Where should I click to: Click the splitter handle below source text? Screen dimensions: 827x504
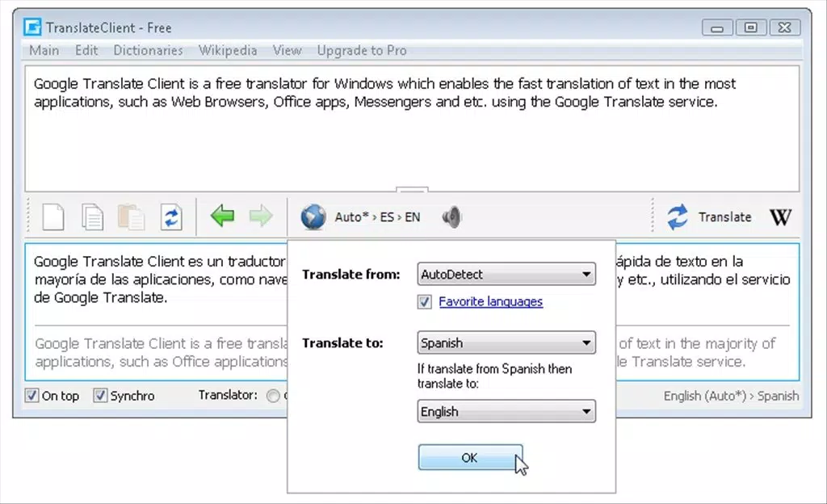(x=412, y=189)
